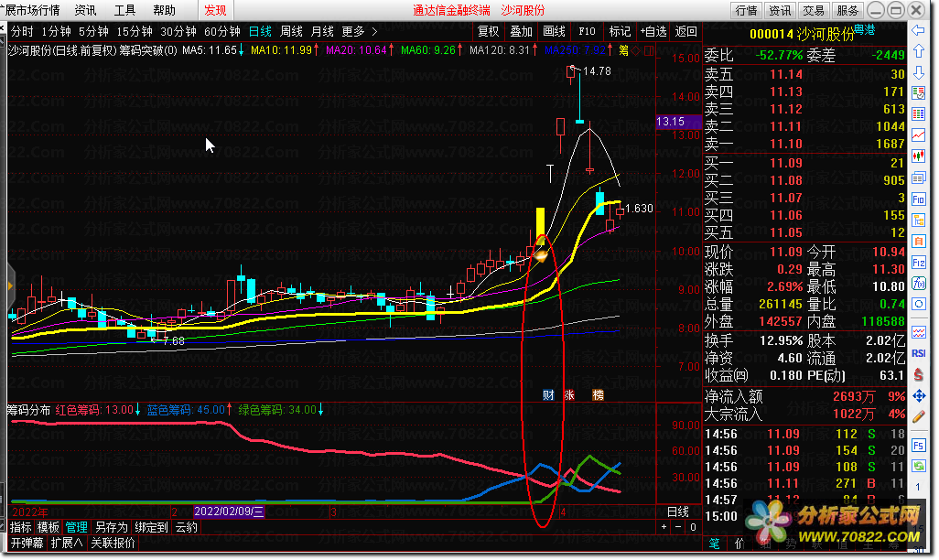Viewport: 939px width, 560px height.
Task: Click the 画线 drawing button
Action: [x=554, y=31]
